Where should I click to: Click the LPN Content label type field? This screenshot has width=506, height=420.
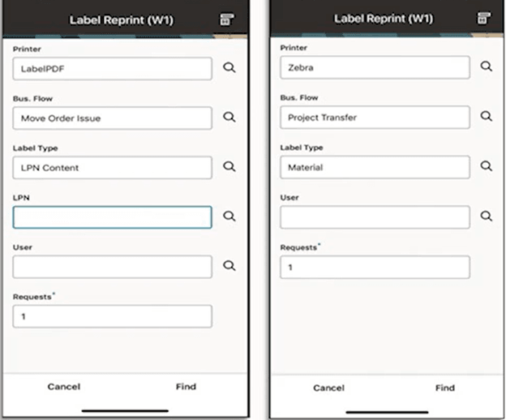112,168
